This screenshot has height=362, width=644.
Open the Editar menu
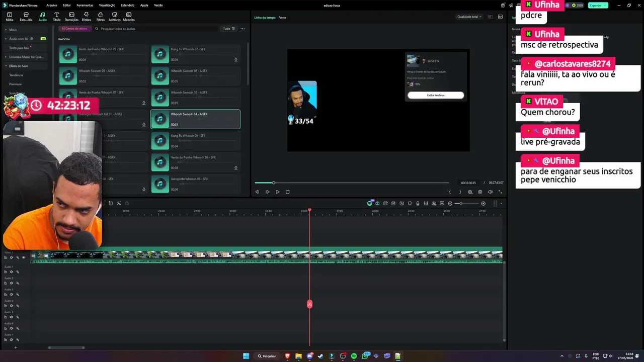point(67,5)
